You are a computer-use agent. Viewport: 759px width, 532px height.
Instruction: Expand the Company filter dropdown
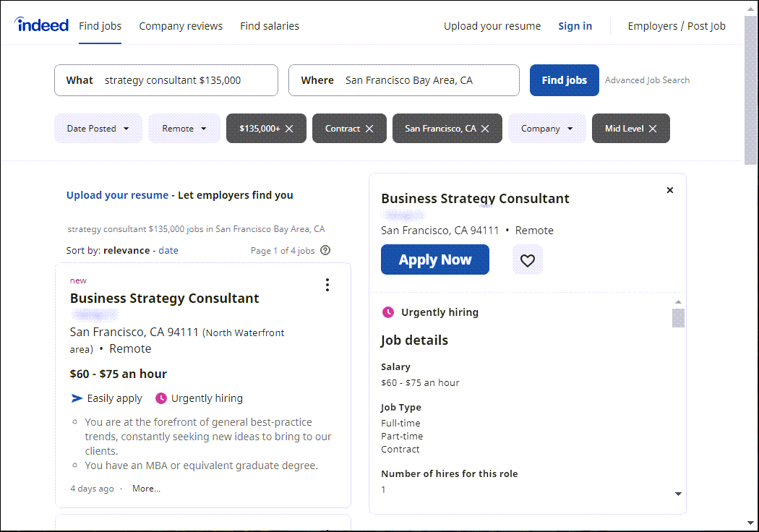click(547, 129)
